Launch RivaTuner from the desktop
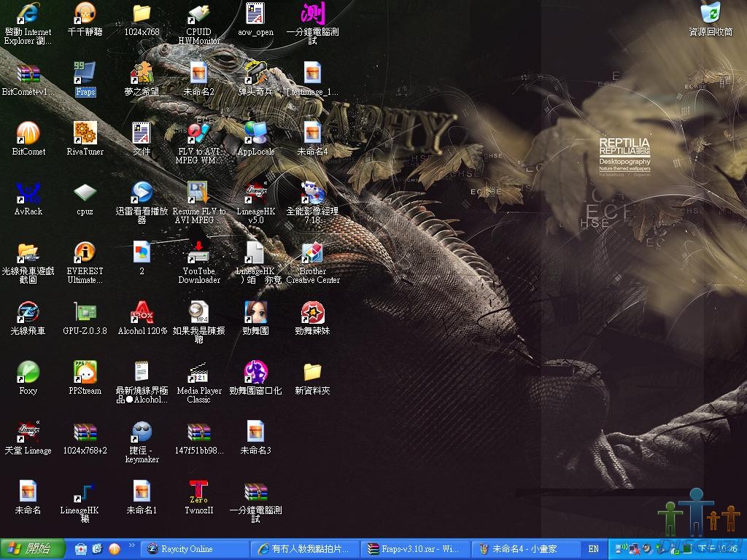747x560 pixels. click(x=85, y=133)
